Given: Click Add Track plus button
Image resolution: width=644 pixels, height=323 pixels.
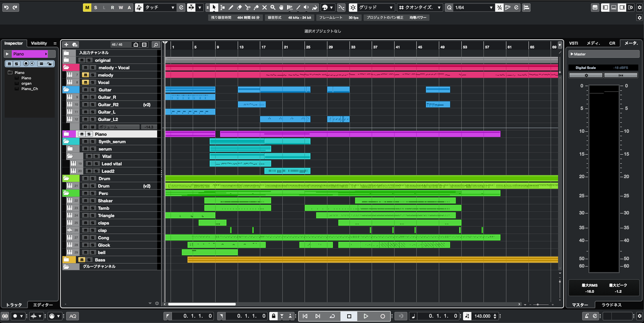Looking at the screenshot, I should point(67,45).
